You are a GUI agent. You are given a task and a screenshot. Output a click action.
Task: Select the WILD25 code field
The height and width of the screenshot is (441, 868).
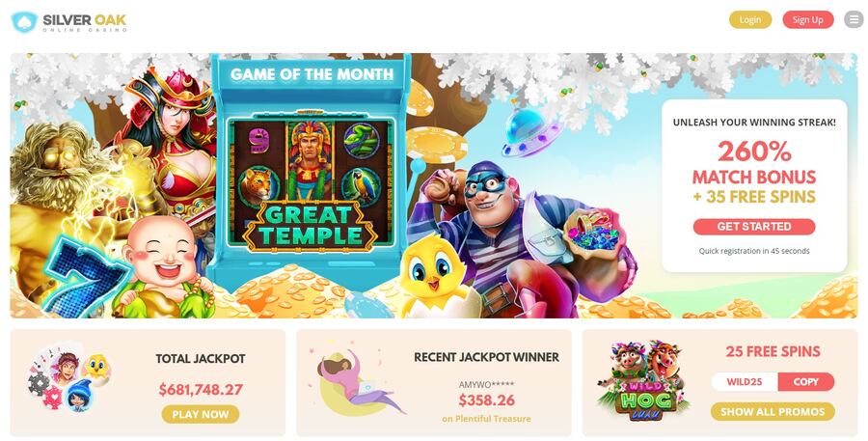point(745,382)
